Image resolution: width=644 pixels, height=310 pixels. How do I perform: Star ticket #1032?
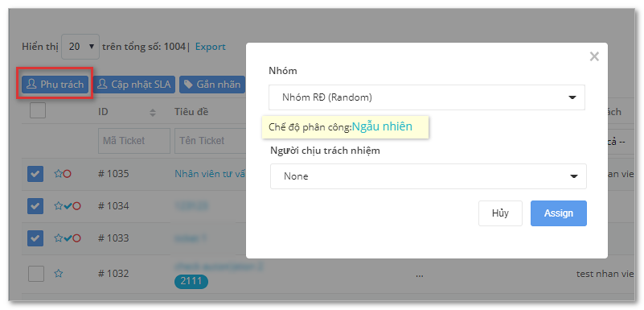coord(59,274)
